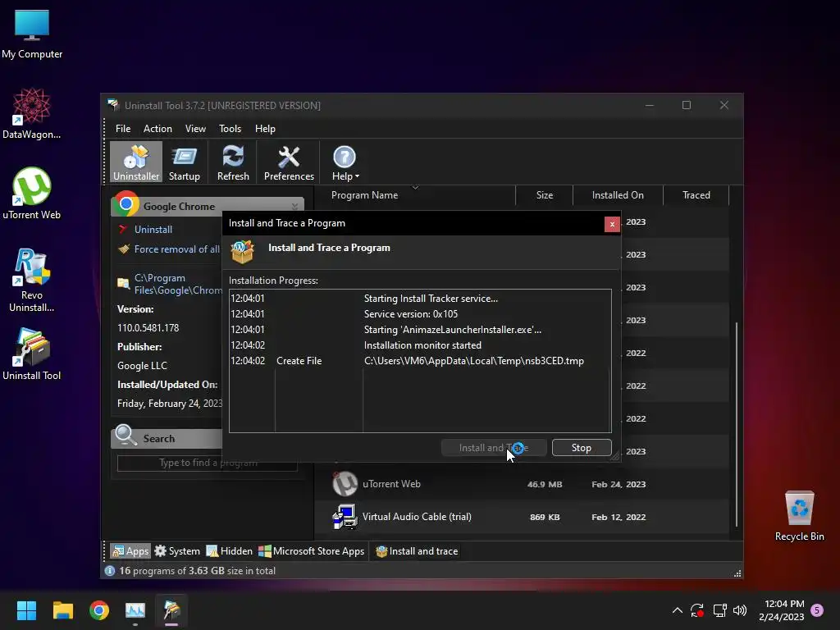Click the Google Chrome logo in sidebar
The image size is (840, 630).
click(x=126, y=204)
